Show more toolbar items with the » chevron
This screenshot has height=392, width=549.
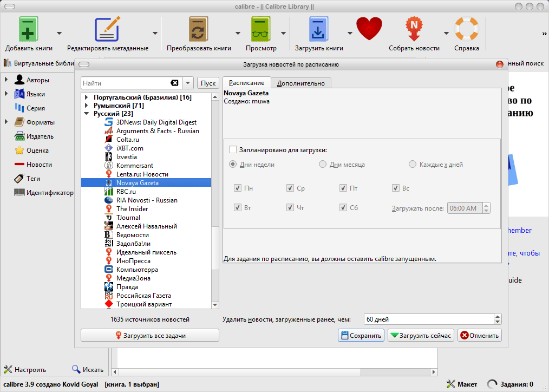(x=544, y=34)
